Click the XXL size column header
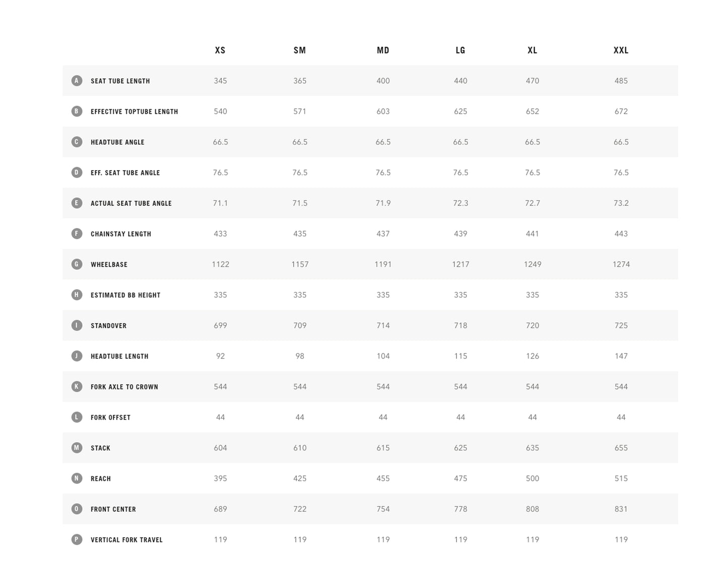 (x=621, y=50)
